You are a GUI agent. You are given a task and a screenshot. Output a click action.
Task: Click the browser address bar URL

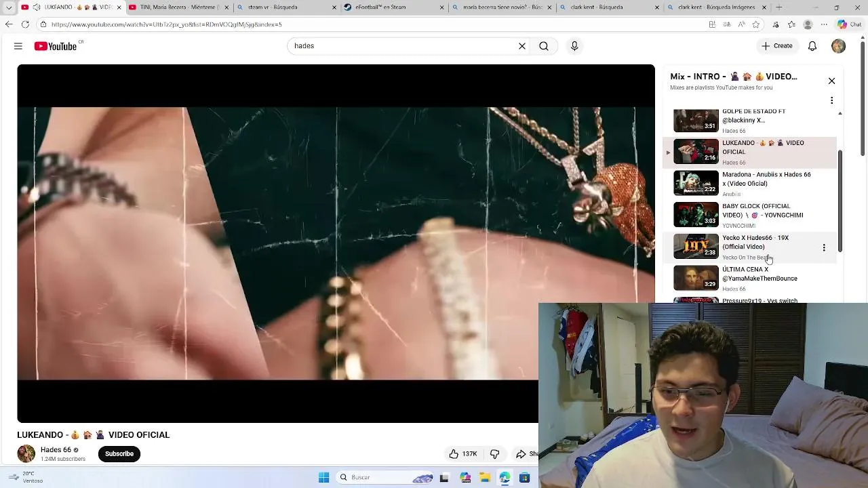[167, 24]
